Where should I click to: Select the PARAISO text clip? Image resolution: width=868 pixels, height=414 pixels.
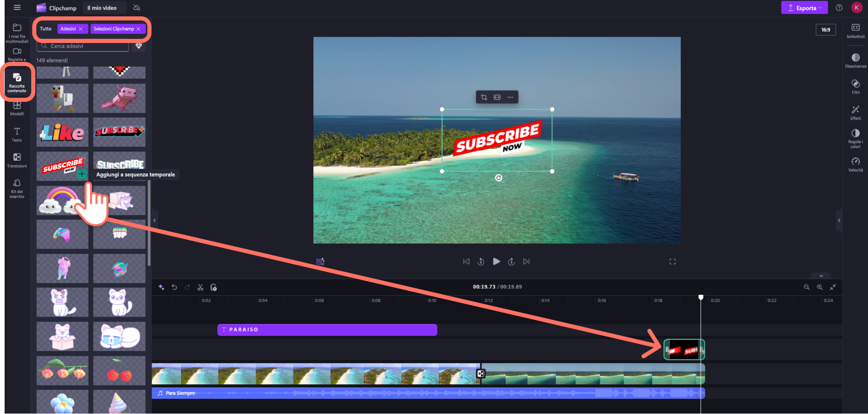pyautogui.click(x=327, y=330)
